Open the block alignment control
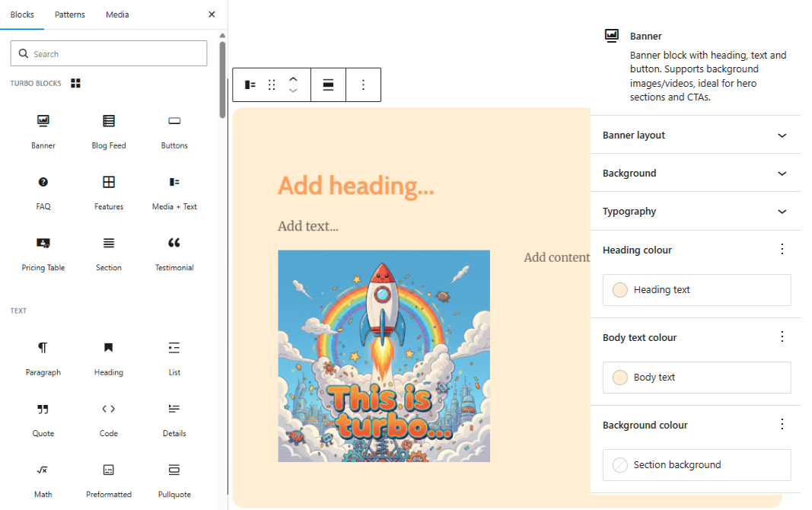Image resolution: width=812 pixels, height=510 pixels. (328, 85)
